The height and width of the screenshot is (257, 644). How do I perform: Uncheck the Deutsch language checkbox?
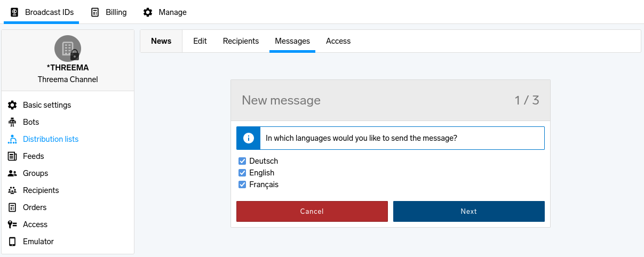coord(242,161)
